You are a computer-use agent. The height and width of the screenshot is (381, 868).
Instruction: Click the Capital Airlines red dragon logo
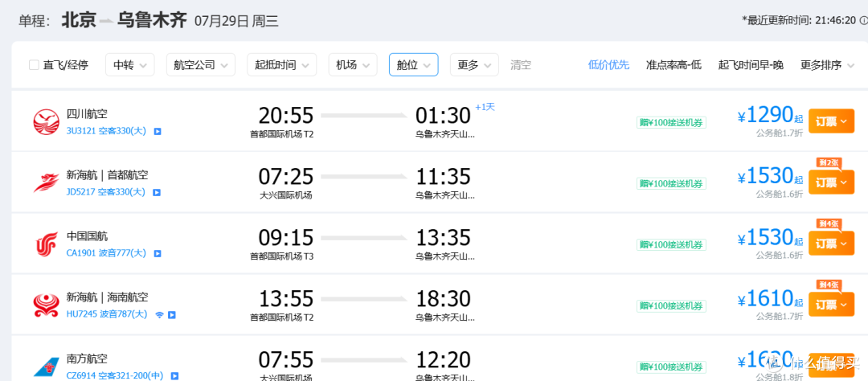pyautogui.click(x=46, y=182)
